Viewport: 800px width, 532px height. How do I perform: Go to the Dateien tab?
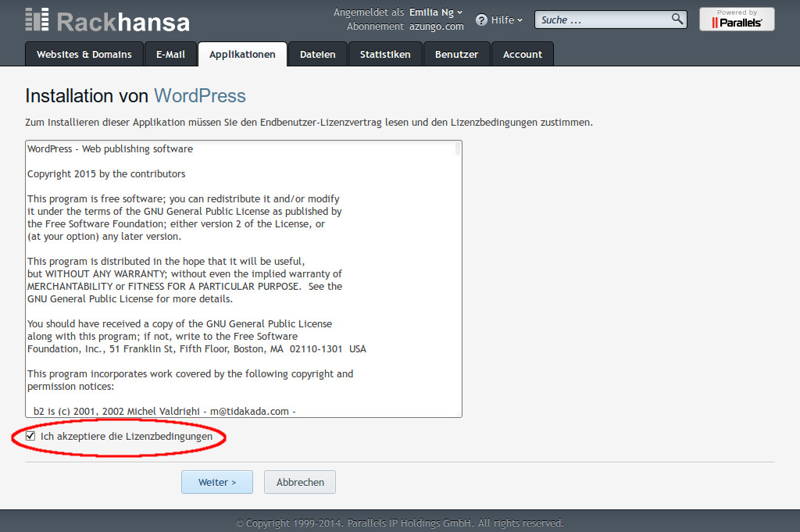(x=318, y=54)
